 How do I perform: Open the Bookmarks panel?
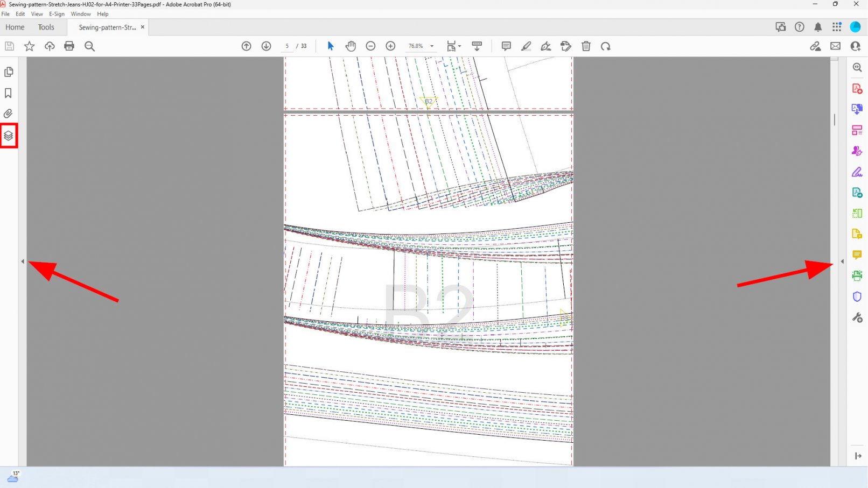(8, 93)
